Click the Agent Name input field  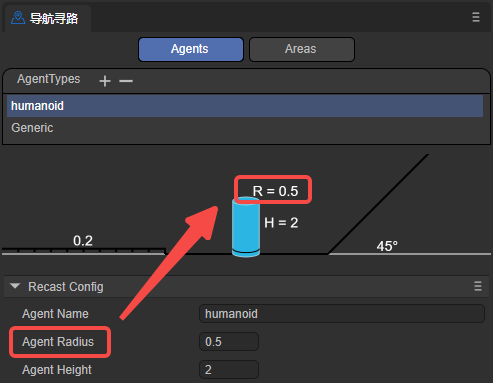pyautogui.click(x=342, y=314)
